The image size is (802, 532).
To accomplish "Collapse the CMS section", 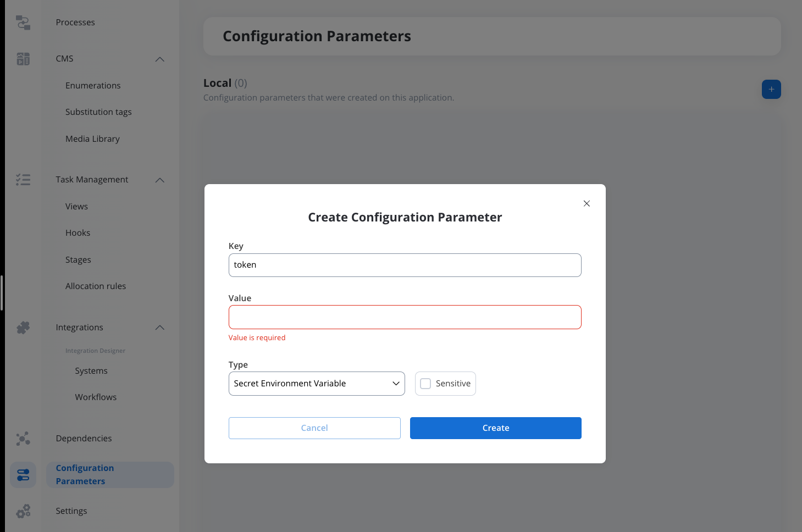I will point(160,59).
